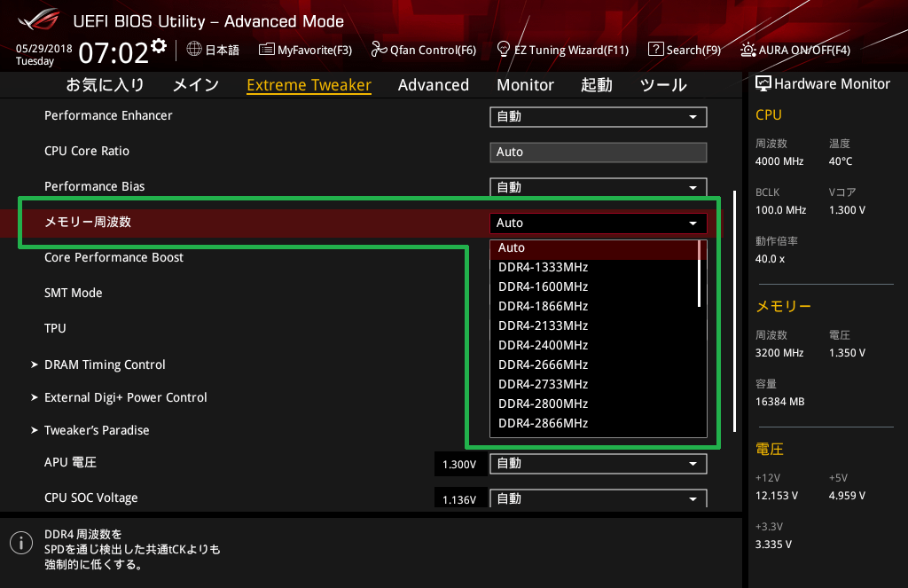This screenshot has width=908, height=588.
Task: Click the MyFavorite list icon
Action: tap(266, 50)
